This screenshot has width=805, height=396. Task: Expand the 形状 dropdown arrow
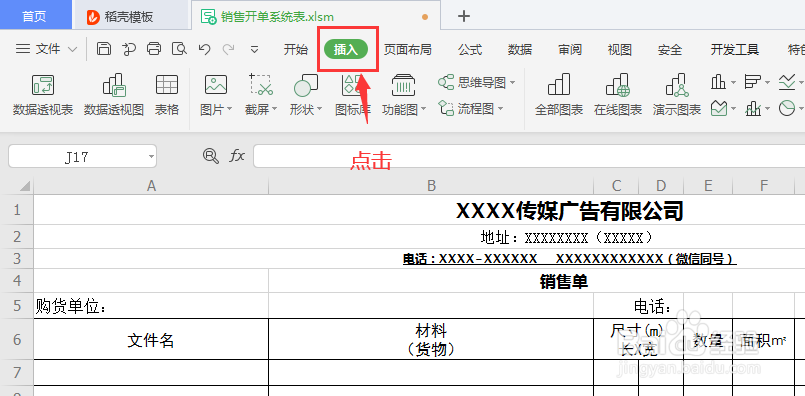click(319, 109)
